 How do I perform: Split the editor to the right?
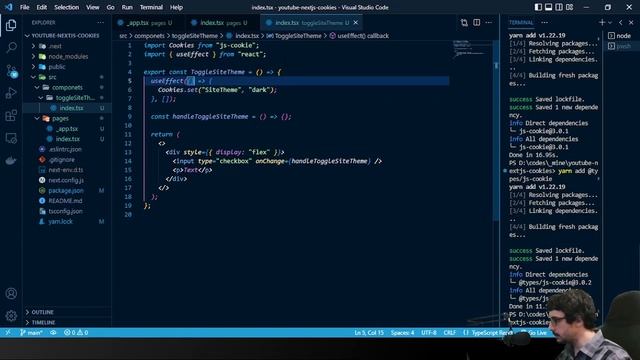point(476,22)
